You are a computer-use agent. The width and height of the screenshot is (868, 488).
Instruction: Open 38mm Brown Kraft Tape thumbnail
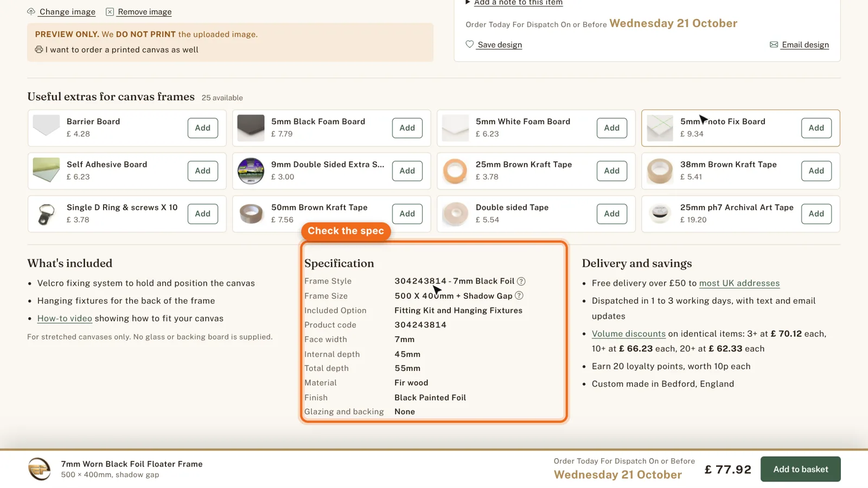(660, 171)
